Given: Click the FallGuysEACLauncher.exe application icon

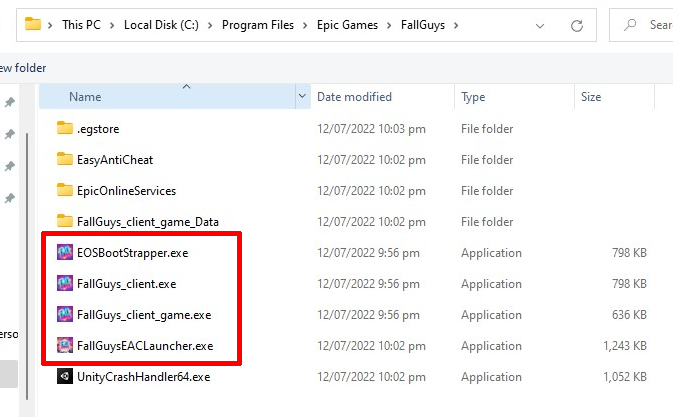Looking at the screenshot, I should click(65, 345).
